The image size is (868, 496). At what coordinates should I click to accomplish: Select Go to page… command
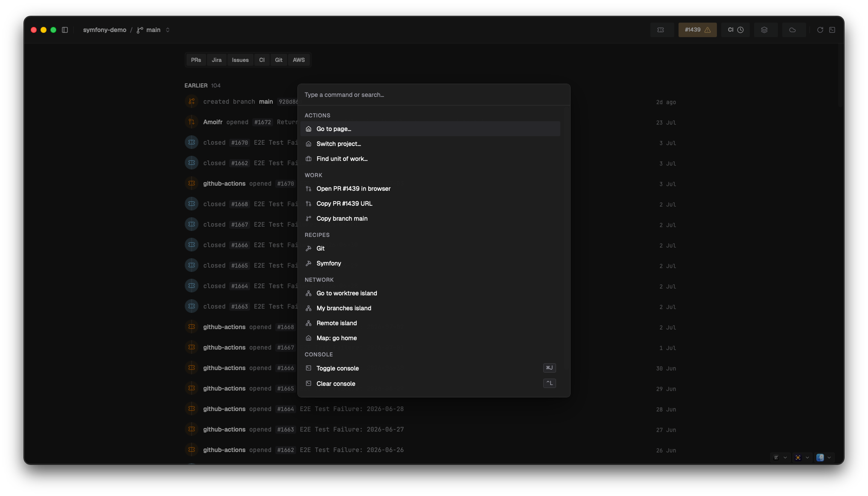pyautogui.click(x=430, y=129)
